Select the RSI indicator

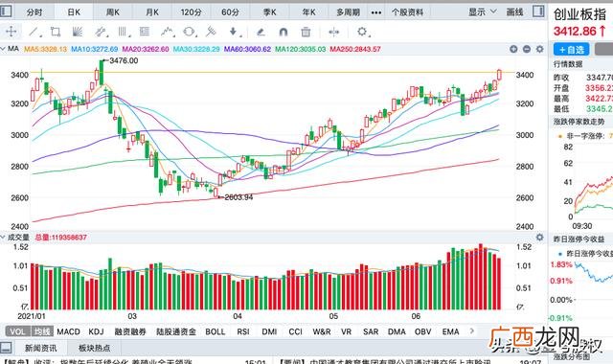242,331
